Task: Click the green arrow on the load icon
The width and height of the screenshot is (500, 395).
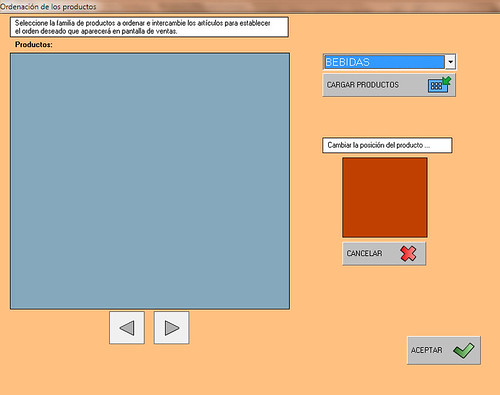Action: pyautogui.click(x=446, y=80)
